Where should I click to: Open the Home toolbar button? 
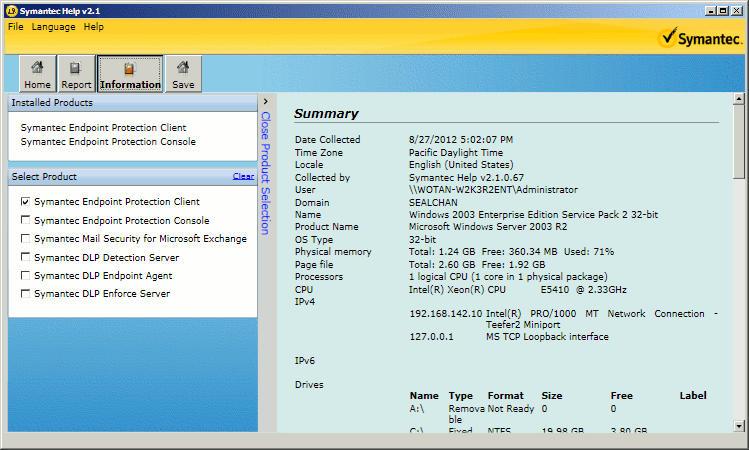point(37,74)
